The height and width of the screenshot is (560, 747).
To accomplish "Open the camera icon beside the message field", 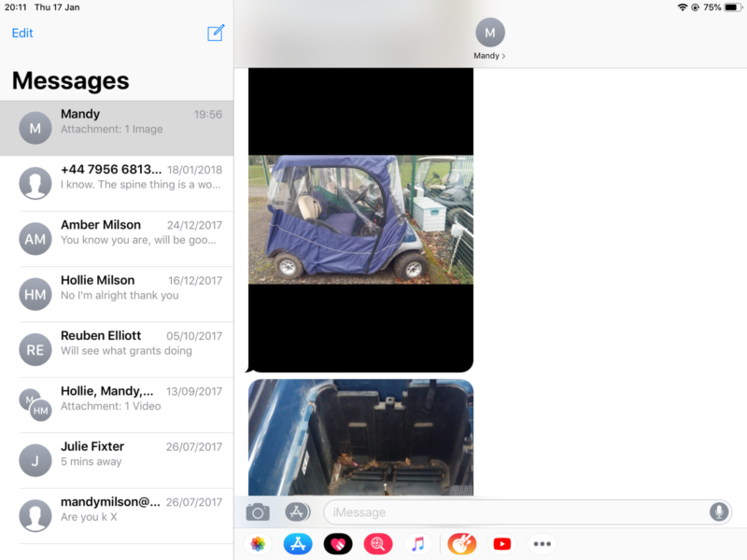I will (x=258, y=512).
